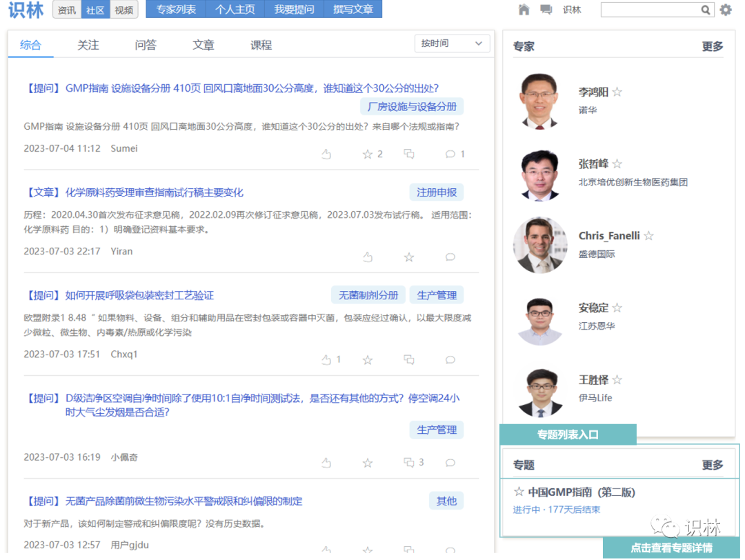
Task: Click the search magnifier icon
Action: click(706, 10)
